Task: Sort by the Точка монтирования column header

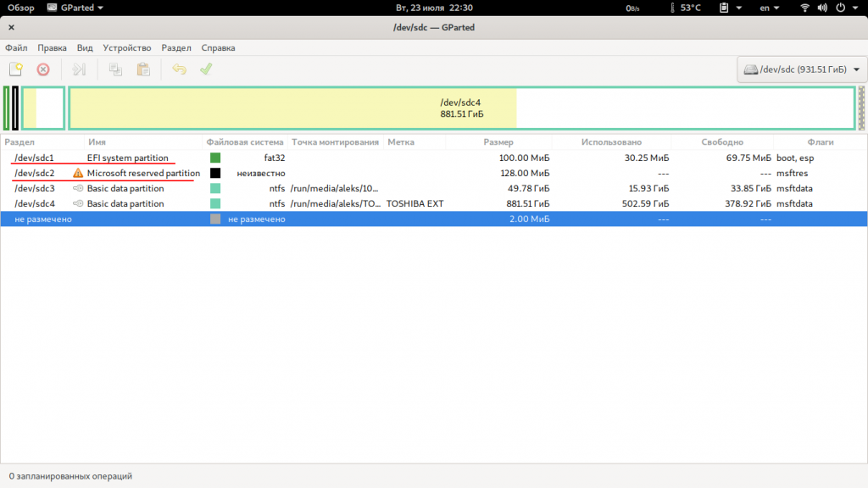Action: [x=336, y=142]
